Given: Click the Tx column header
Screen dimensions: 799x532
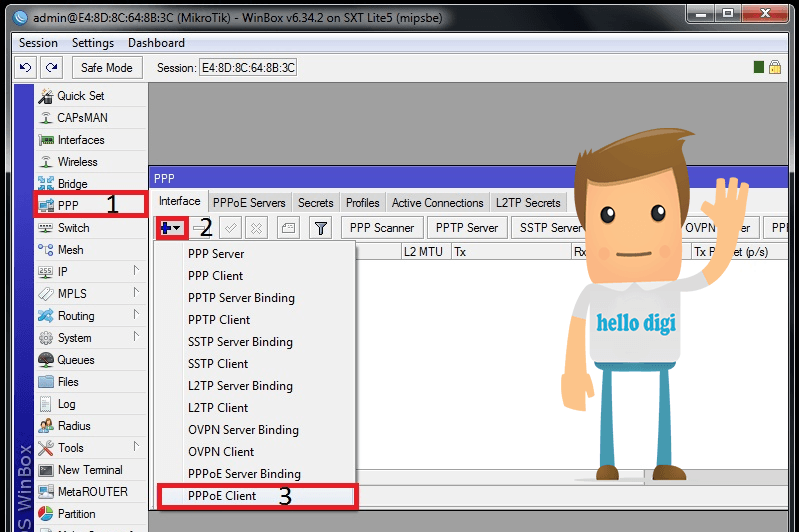Looking at the screenshot, I should [511, 252].
